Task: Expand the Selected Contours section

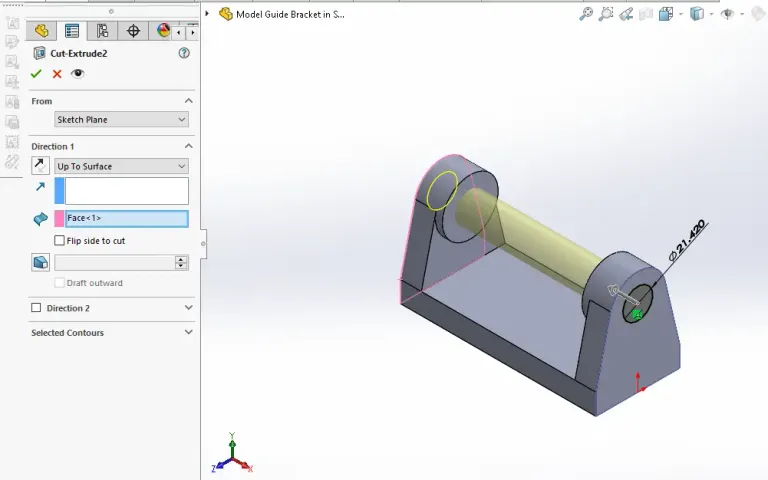Action: click(x=188, y=333)
